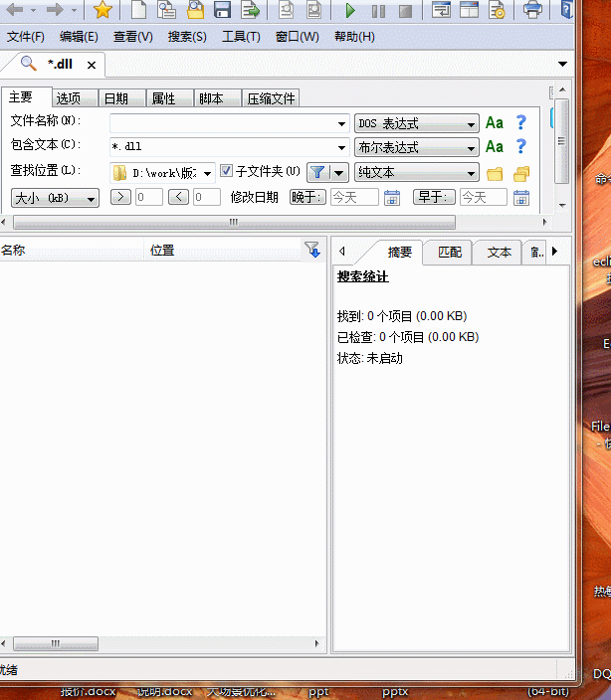Sort results by the 名称 column header
This screenshot has width=611, height=700.
[x=72, y=250]
